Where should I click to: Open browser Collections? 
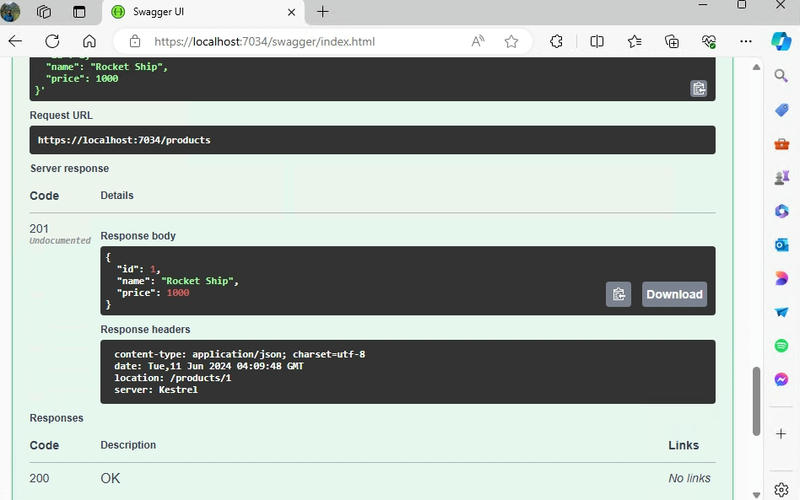point(672,42)
